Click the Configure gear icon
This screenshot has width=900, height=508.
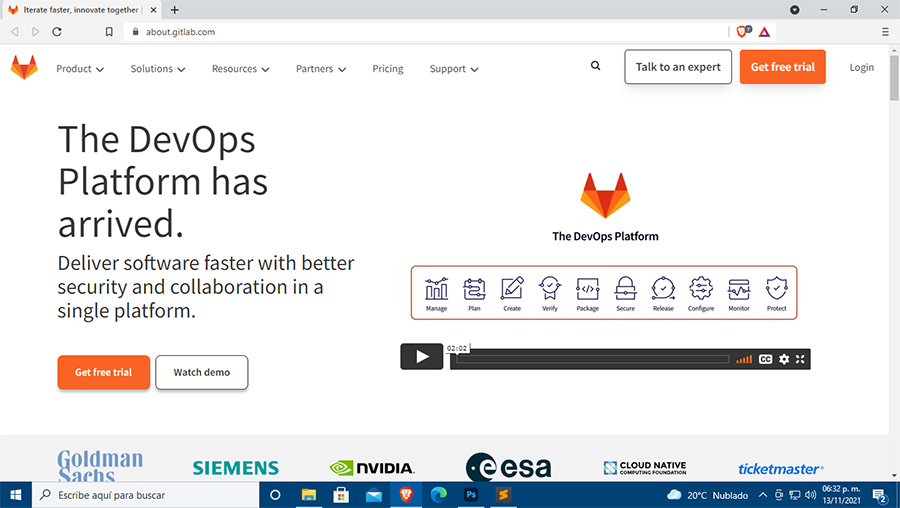[701, 288]
